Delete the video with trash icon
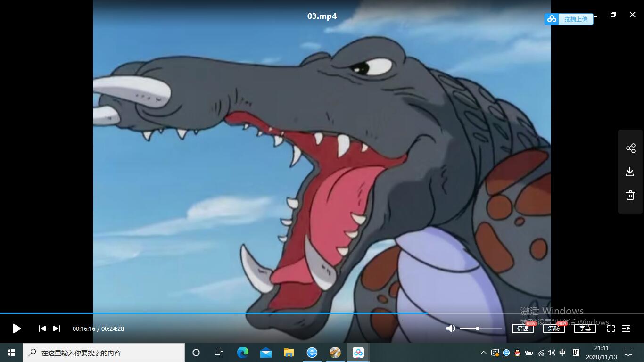The image size is (644, 362). [x=630, y=195]
